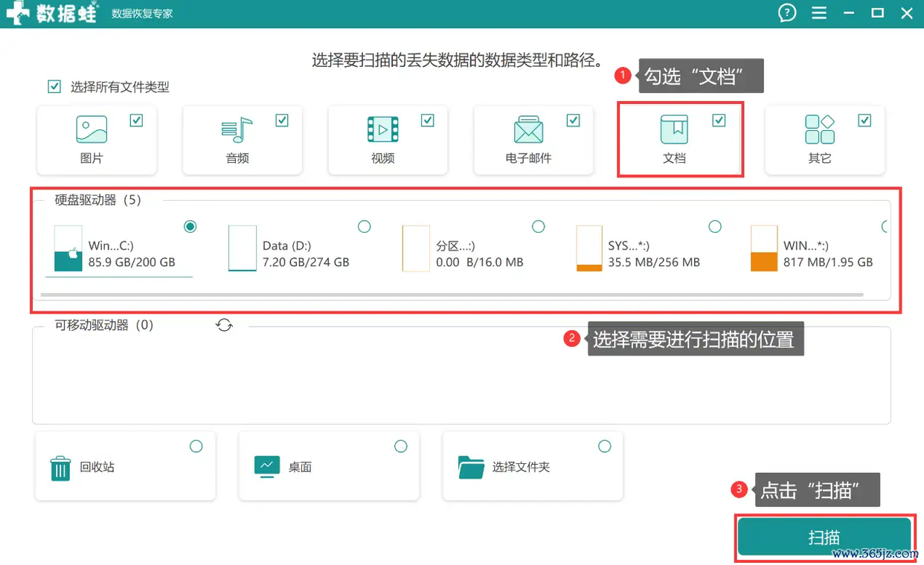Click the 35.5 MB/256 MB text
This screenshot has height=565, width=924.
click(x=654, y=262)
